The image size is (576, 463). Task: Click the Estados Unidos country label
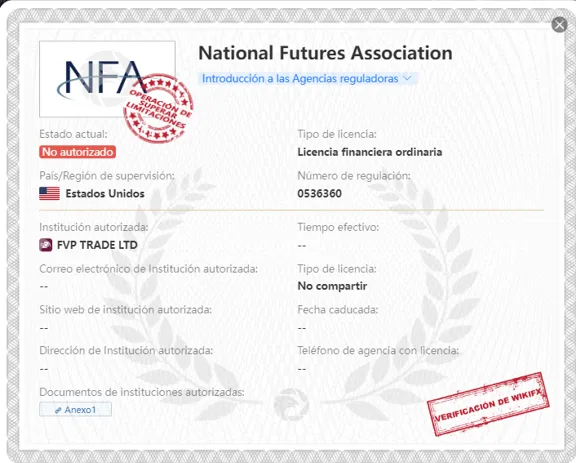105,193
